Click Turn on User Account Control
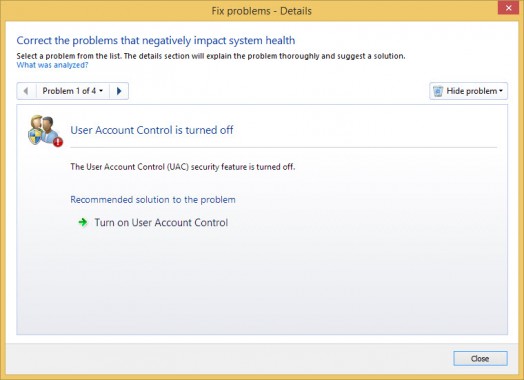The height and width of the screenshot is (380, 524). (x=161, y=223)
